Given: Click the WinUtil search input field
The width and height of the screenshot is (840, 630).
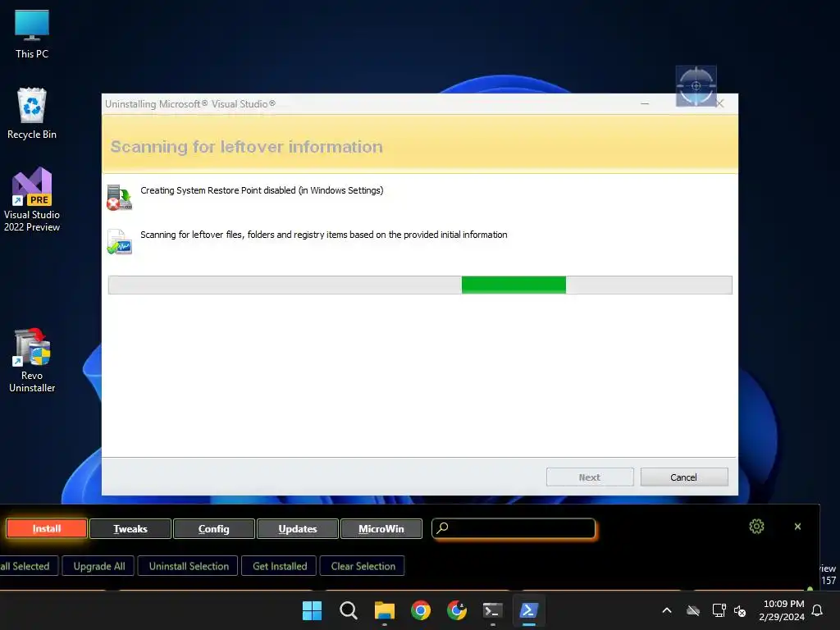Looking at the screenshot, I should click(514, 528).
